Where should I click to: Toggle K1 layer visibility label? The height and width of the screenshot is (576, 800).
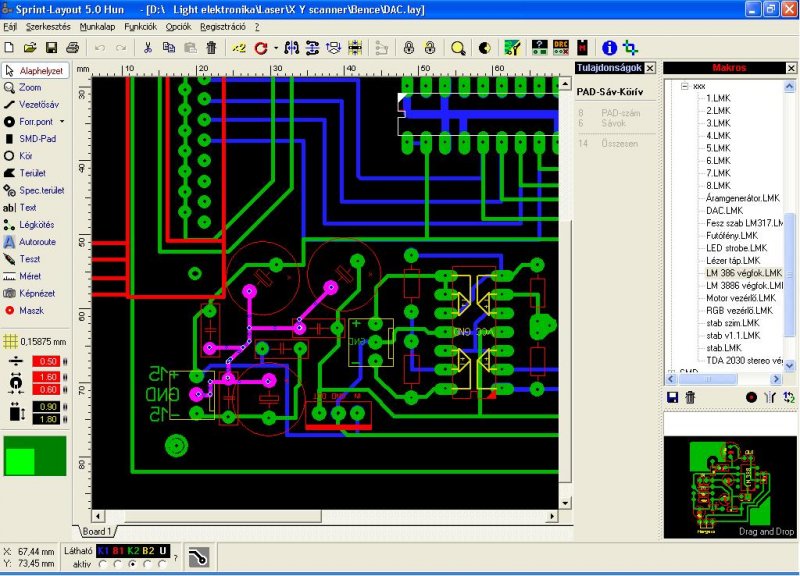104,551
